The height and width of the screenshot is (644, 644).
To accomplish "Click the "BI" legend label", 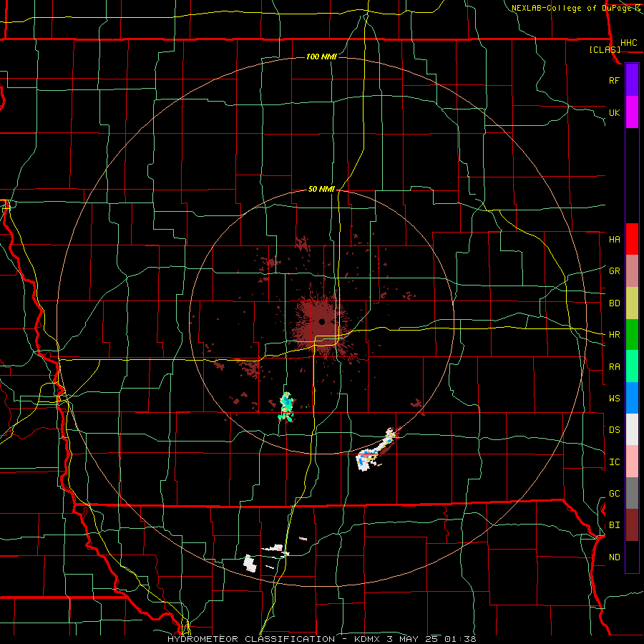I will click(614, 525).
